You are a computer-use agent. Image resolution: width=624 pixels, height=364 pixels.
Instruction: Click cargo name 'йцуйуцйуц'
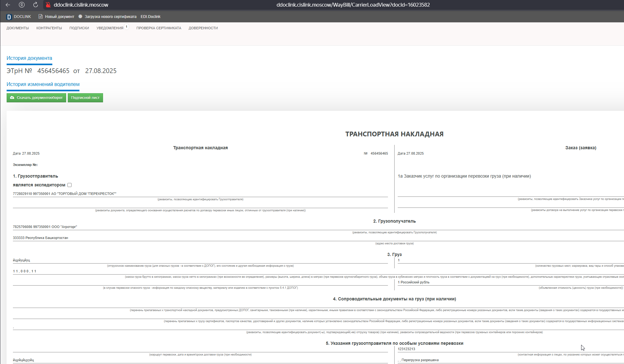[x=21, y=260]
